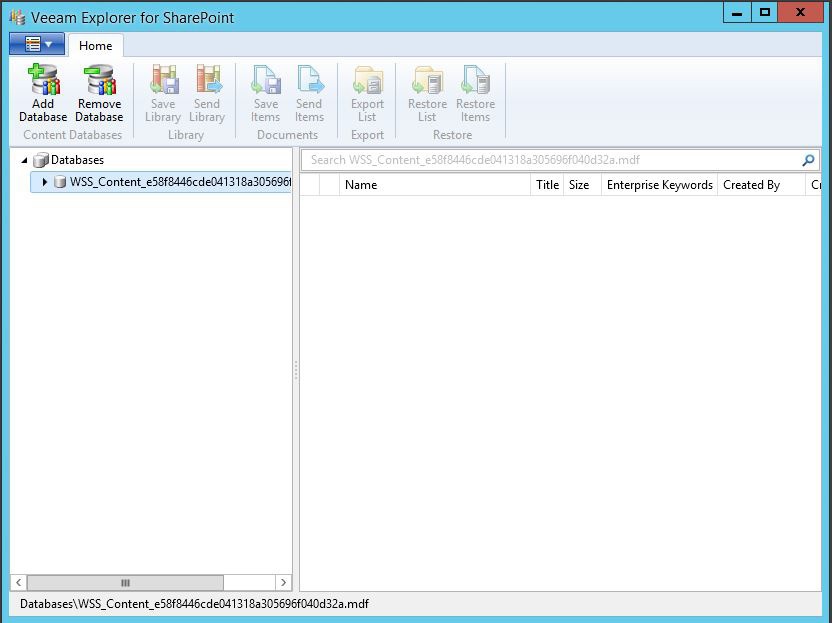832x623 pixels.
Task: Sort by the Name column header
Action: click(x=435, y=185)
